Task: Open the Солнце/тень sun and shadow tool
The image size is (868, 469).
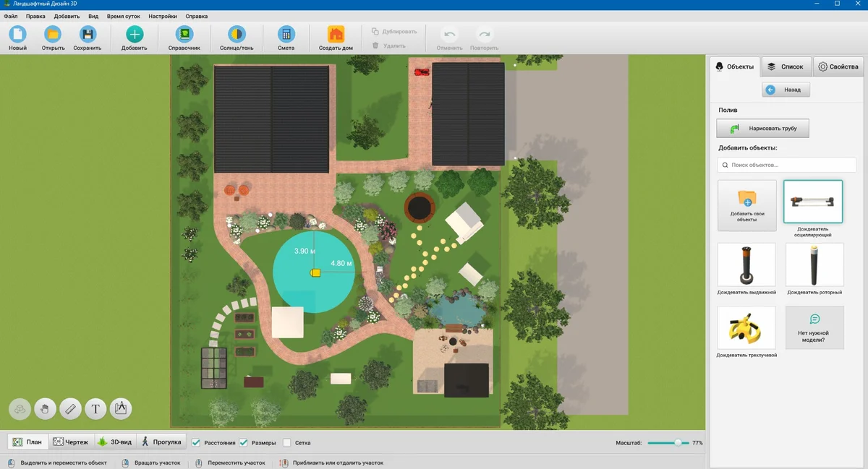Action: (x=237, y=38)
